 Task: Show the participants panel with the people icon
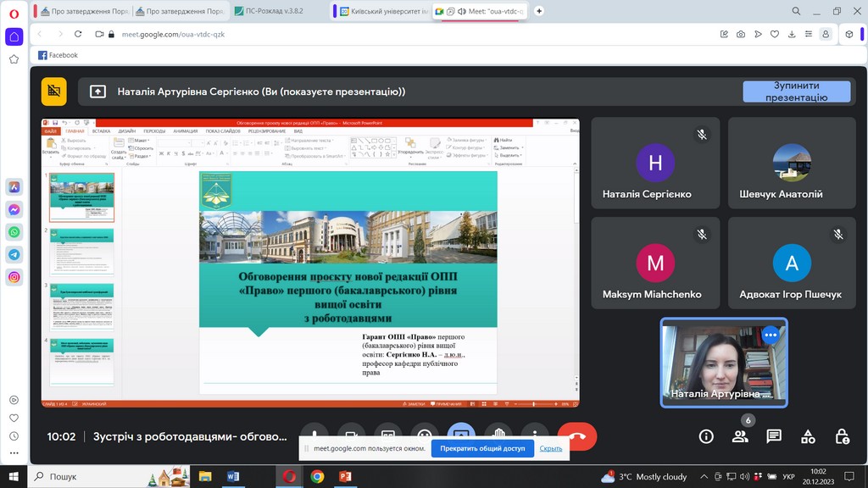(x=740, y=436)
